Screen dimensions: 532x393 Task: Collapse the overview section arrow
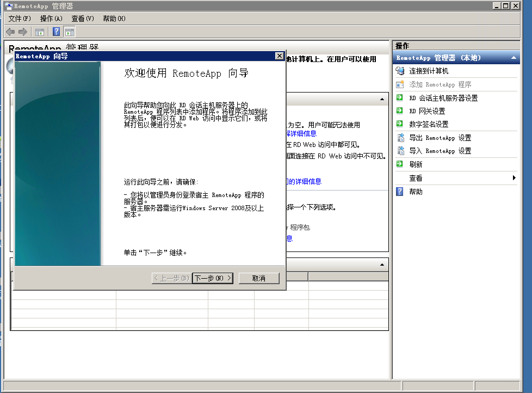pos(382,99)
